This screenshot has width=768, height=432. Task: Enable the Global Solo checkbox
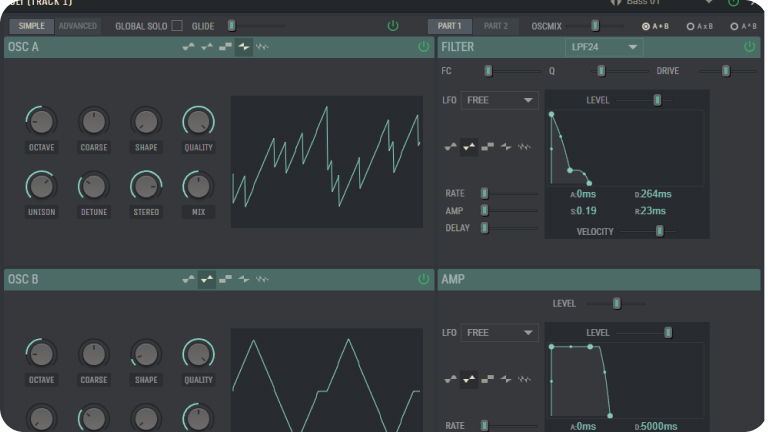(x=177, y=25)
